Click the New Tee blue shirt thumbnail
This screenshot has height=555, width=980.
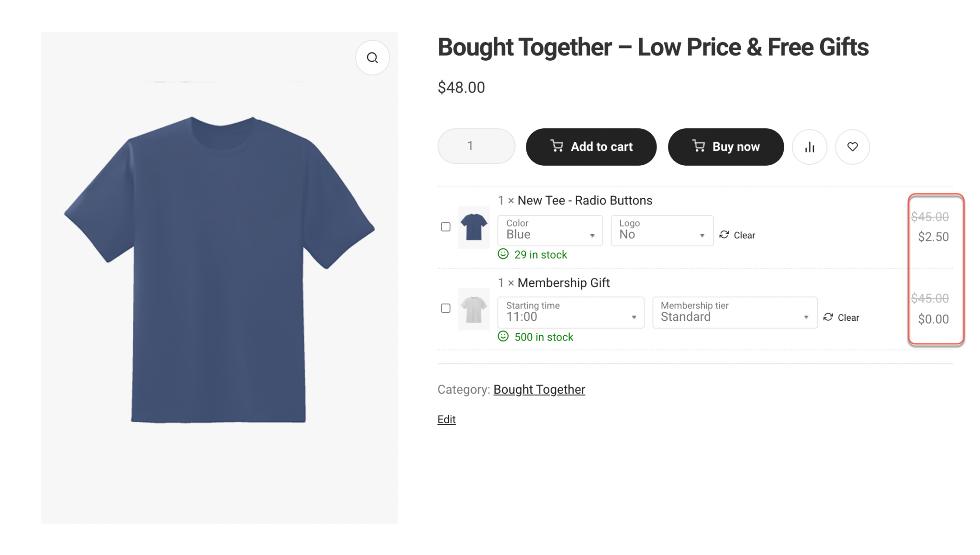click(x=474, y=227)
